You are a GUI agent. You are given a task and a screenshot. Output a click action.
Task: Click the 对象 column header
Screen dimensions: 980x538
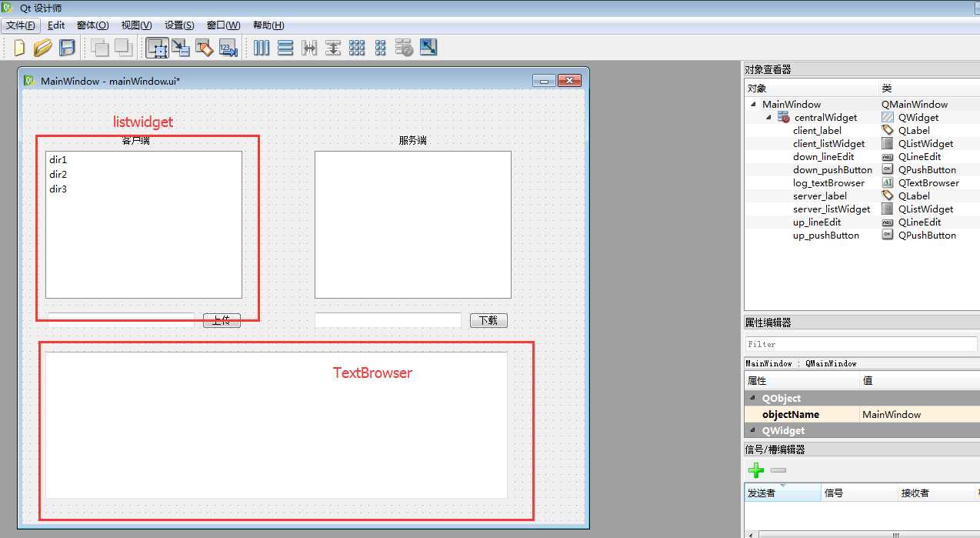(812, 89)
